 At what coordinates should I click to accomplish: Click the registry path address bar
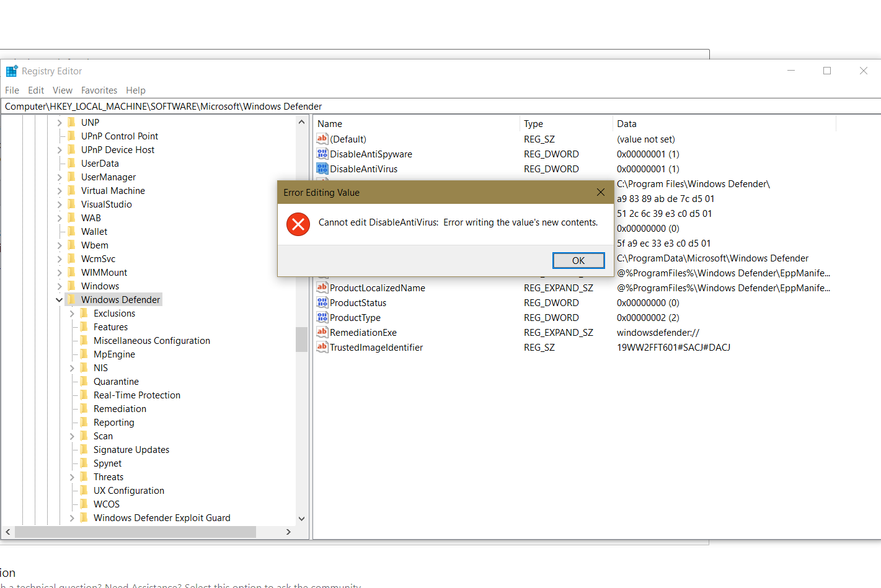point(440,106)
